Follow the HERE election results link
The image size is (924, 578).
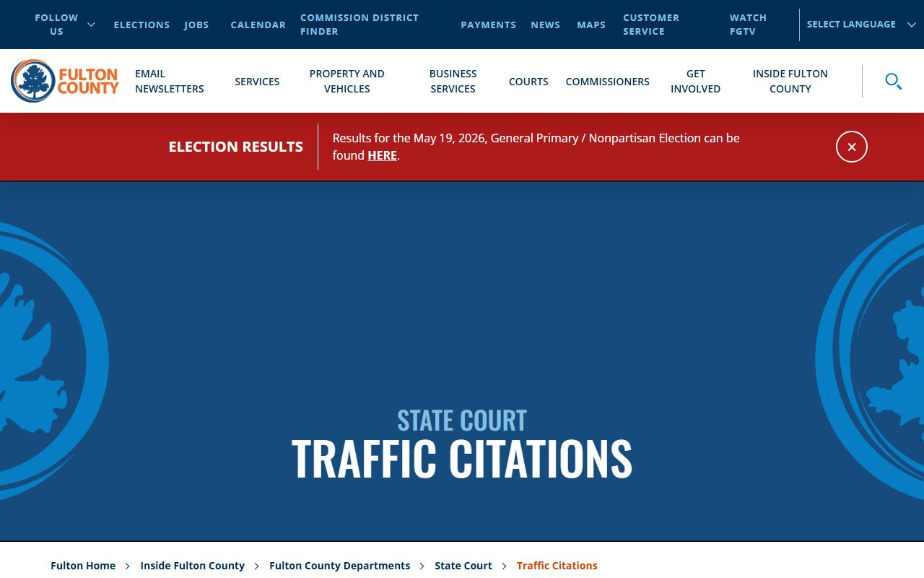[383, 155]
